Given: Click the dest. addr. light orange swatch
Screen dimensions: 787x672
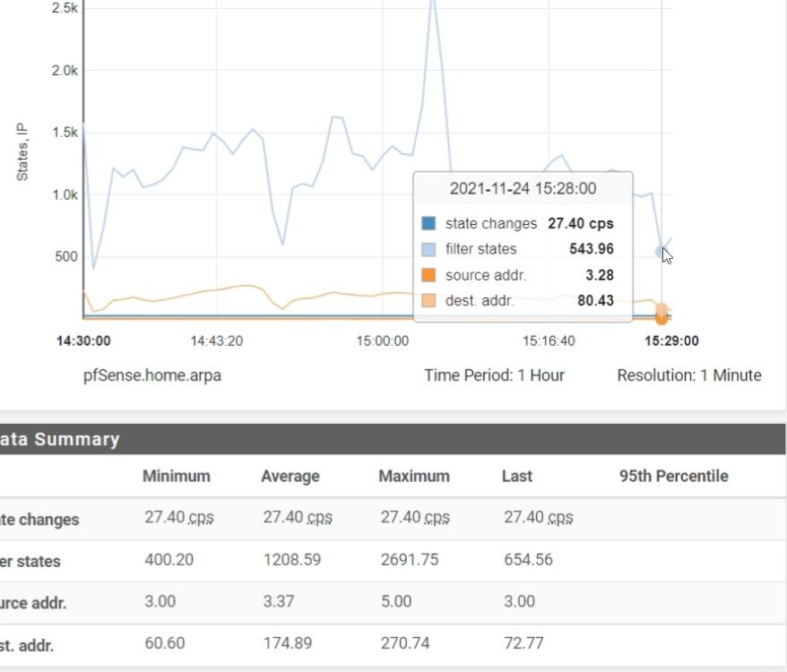Looking at the screenshot, I should pos(428,301).
